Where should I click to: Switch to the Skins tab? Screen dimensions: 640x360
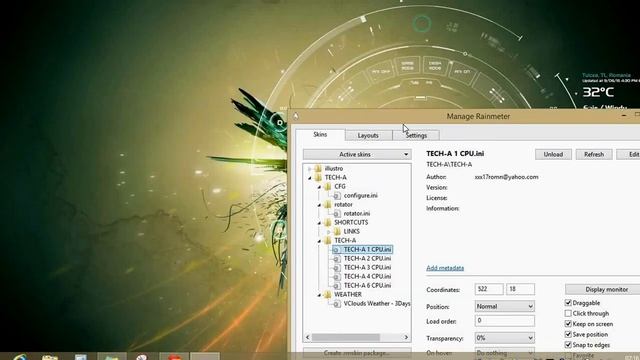pos(320,134)
